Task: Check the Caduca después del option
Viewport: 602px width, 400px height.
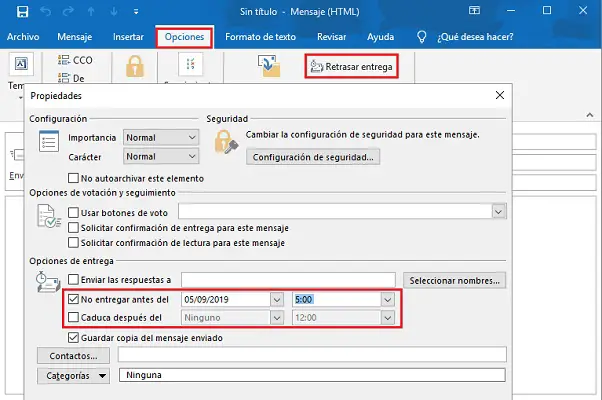Action: tap(73, 318)
